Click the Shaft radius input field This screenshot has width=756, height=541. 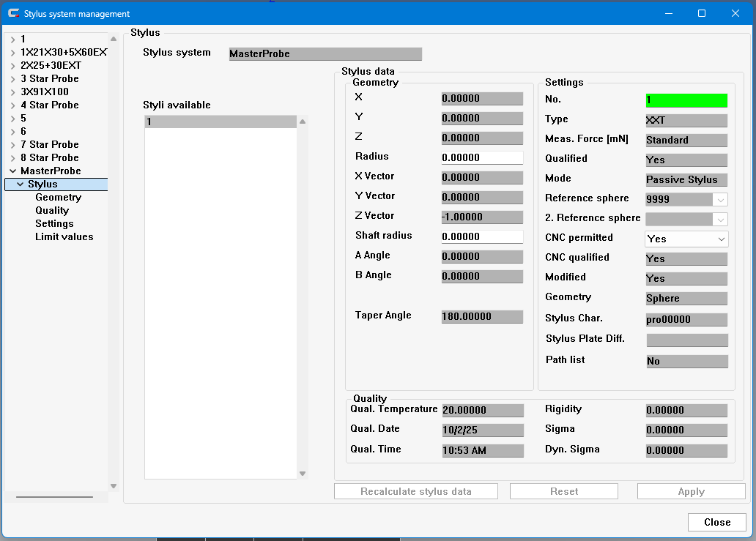[x=482, y=236]
